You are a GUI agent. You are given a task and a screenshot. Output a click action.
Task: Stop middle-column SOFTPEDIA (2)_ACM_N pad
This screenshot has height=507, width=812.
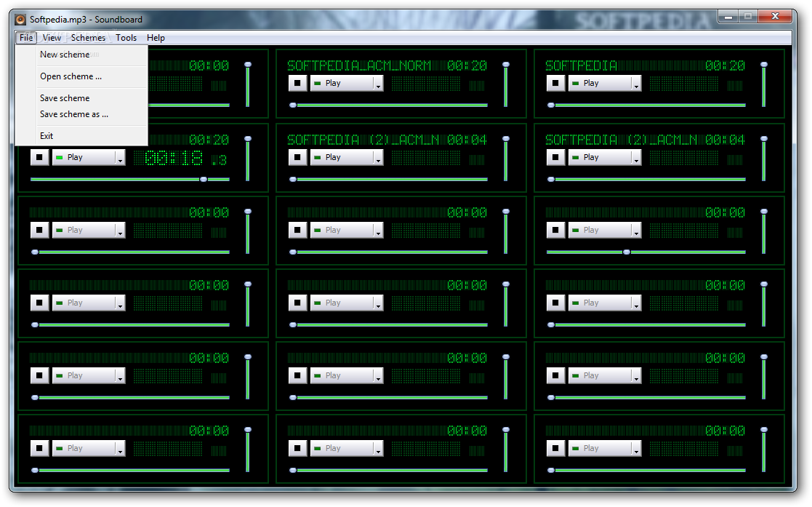[298, 157]
